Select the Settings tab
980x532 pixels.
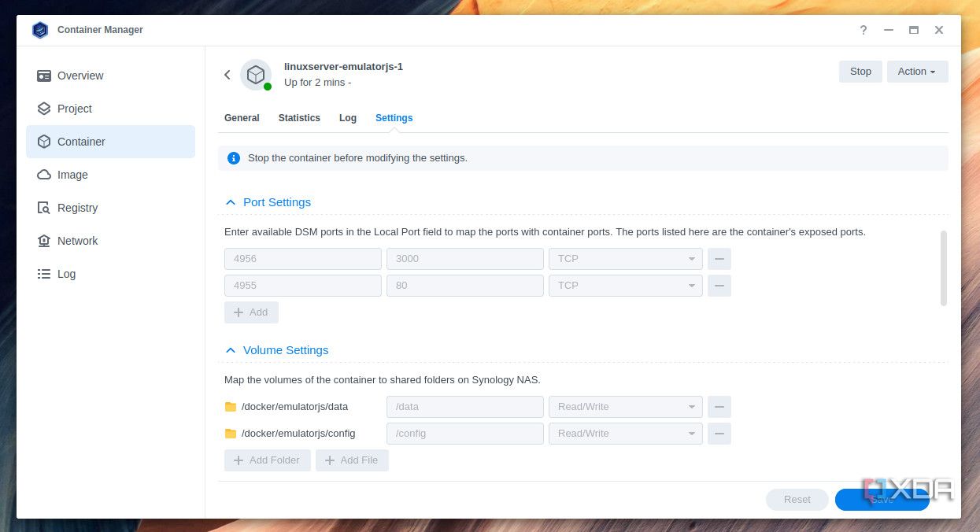point(394,118)
